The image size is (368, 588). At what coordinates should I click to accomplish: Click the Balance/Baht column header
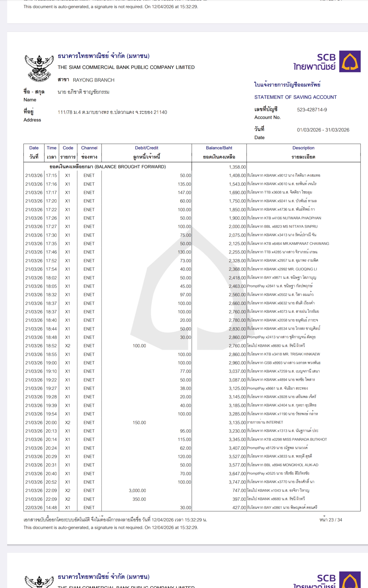point(219,152)
